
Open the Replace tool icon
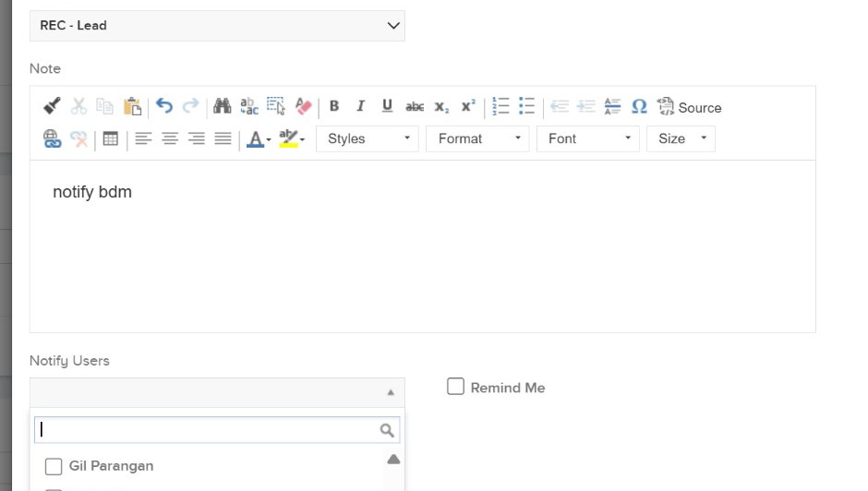click(x=249, y=106)
